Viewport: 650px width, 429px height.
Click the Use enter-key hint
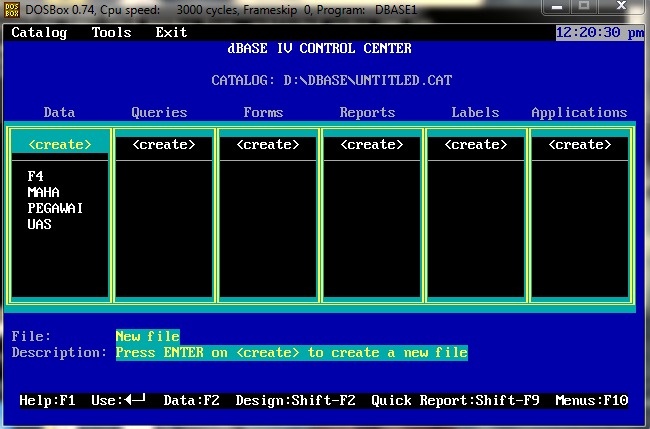coord(119,400)
